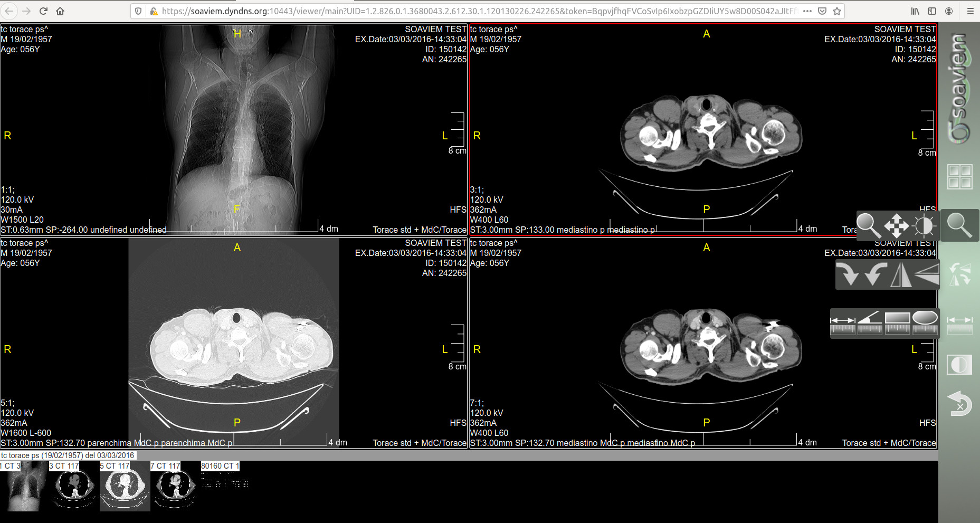Open the rotate/flip tool group in sidebar
This screenshot has width=980, height=523.
coord(959,275)
